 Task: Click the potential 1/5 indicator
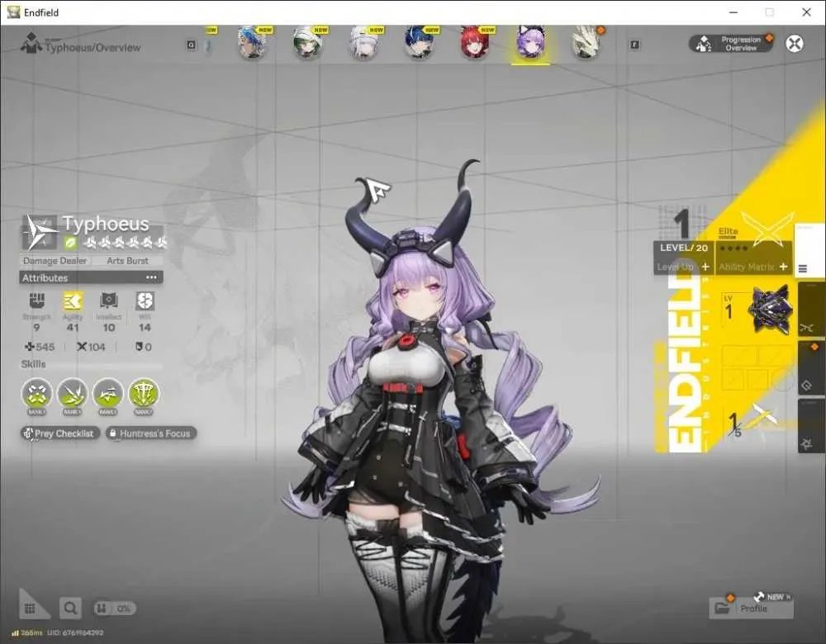click(735, 424)
